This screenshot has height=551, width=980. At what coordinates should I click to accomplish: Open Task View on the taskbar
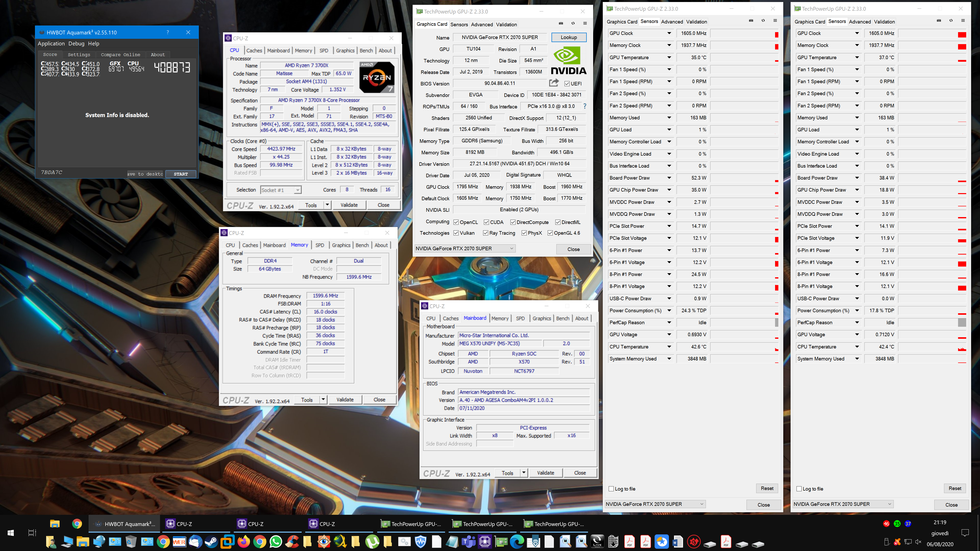32,533
